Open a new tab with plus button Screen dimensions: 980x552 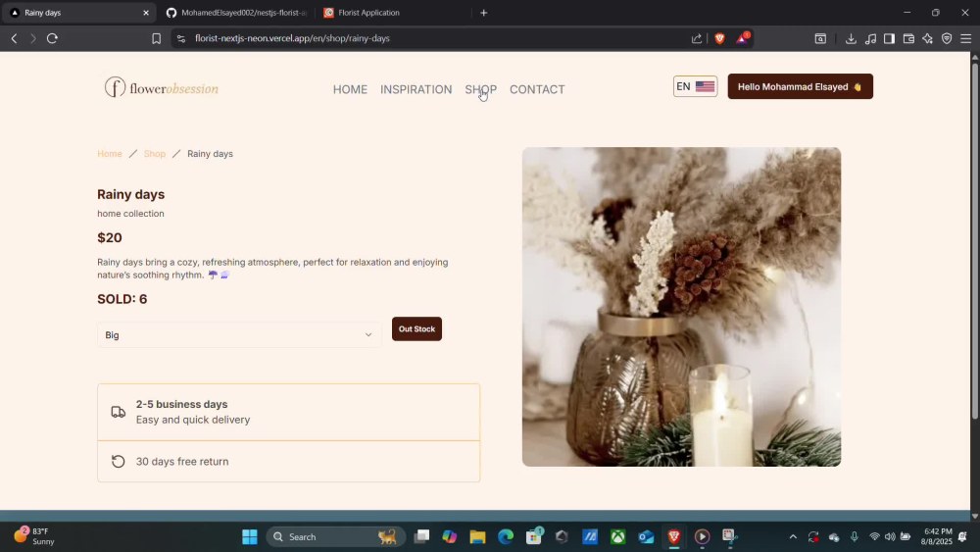coord(484,13)
